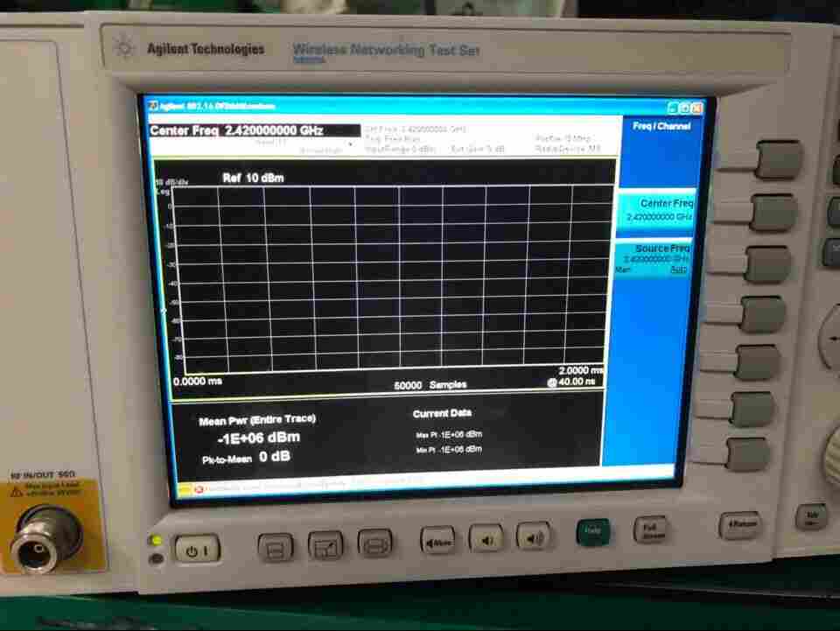Open the Freq / Channel menu title
The height and width of the screenshot is (631, 840).
coord(661,126)
